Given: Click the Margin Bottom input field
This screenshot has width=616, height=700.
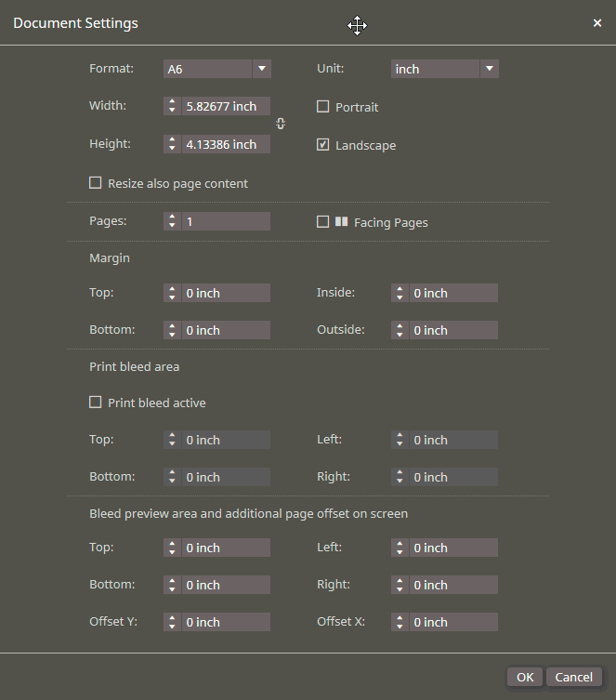Looking at the screenshot, I should tap(226, 330).
